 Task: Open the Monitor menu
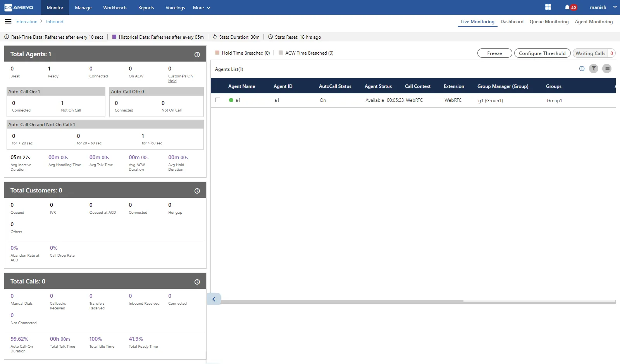(x=55, y=7)
